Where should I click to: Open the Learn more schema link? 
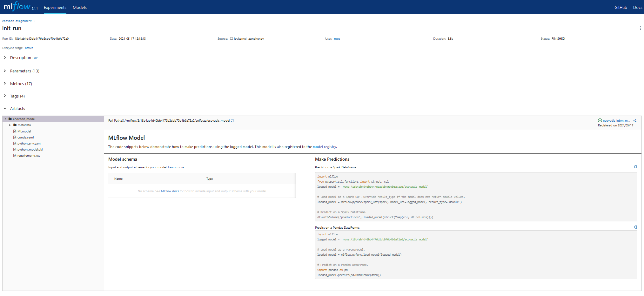click(x=176, y=167)
